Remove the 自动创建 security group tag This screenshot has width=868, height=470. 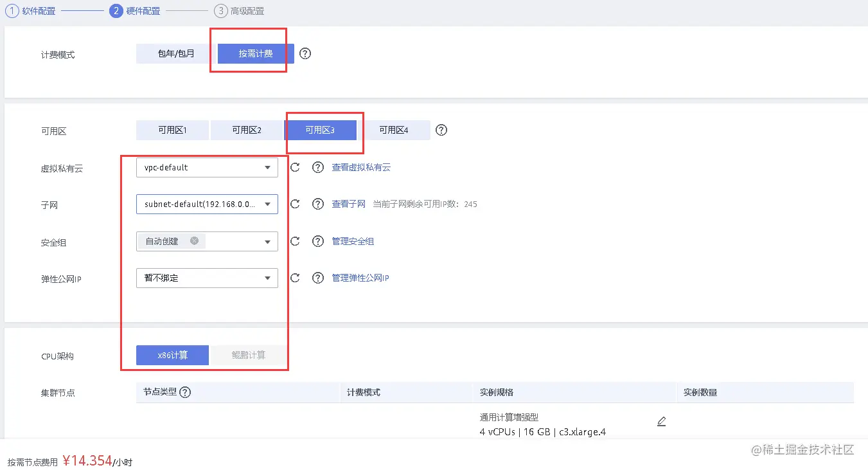tap(194, 241)
